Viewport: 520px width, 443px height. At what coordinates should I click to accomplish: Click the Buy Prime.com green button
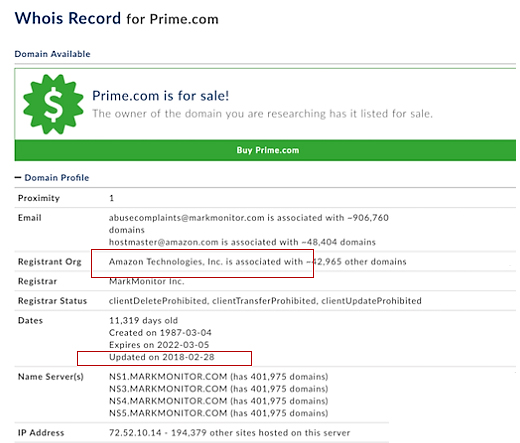click(265, 150)
